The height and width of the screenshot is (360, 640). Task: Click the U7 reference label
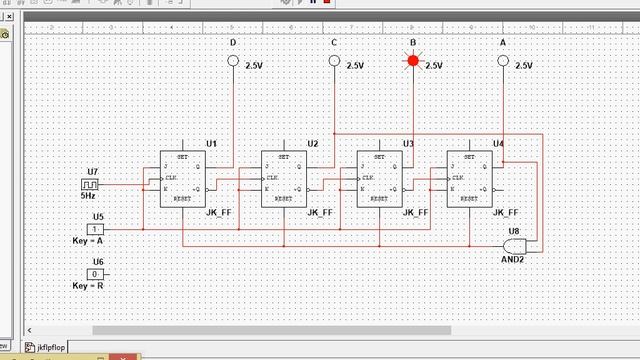pyautogui.click(x=93, y=172)
